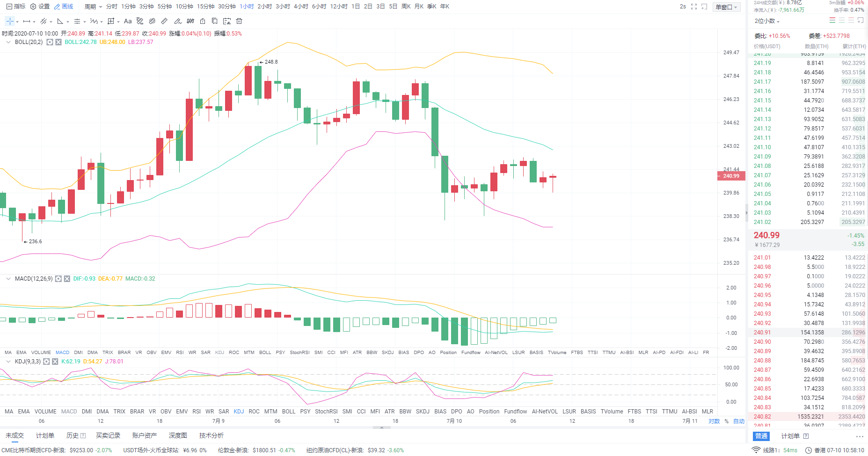Toggle the 对数 logarithmic scale
This screenshot has width=868, height=456.
(714, 421)
